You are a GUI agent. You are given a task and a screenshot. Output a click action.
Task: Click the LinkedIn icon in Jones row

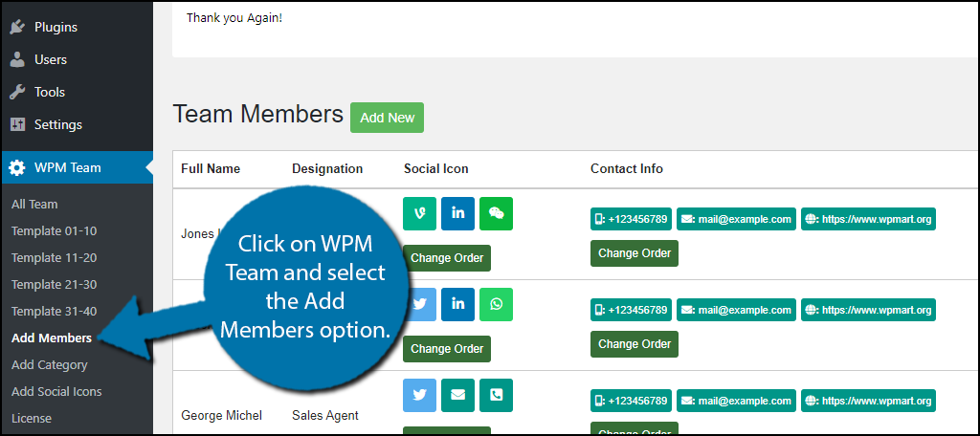(458, 213)
